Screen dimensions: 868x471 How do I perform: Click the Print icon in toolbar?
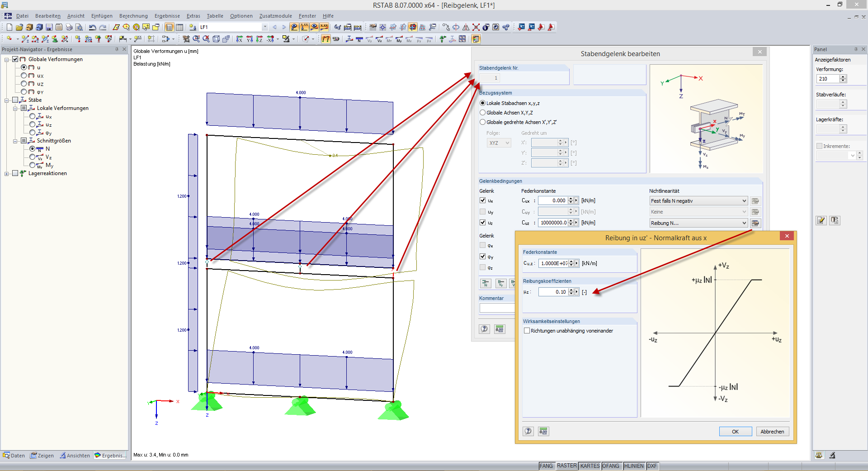pos(69,27)
